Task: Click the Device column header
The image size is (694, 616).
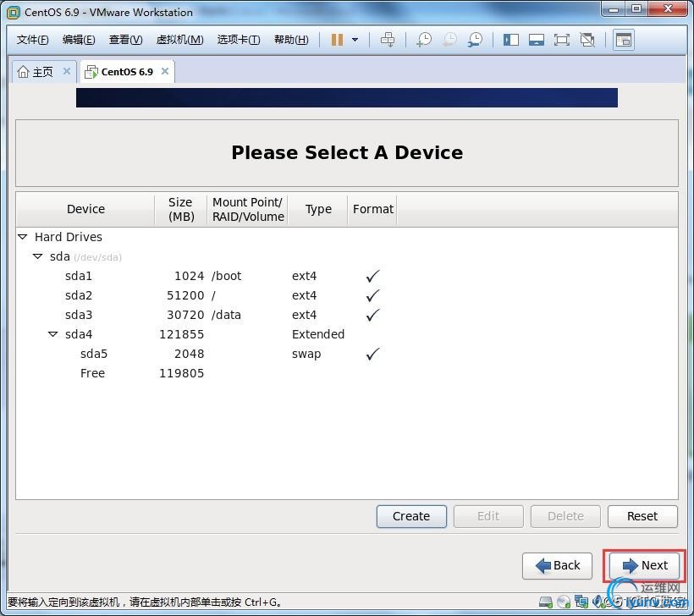Action: 85,209
